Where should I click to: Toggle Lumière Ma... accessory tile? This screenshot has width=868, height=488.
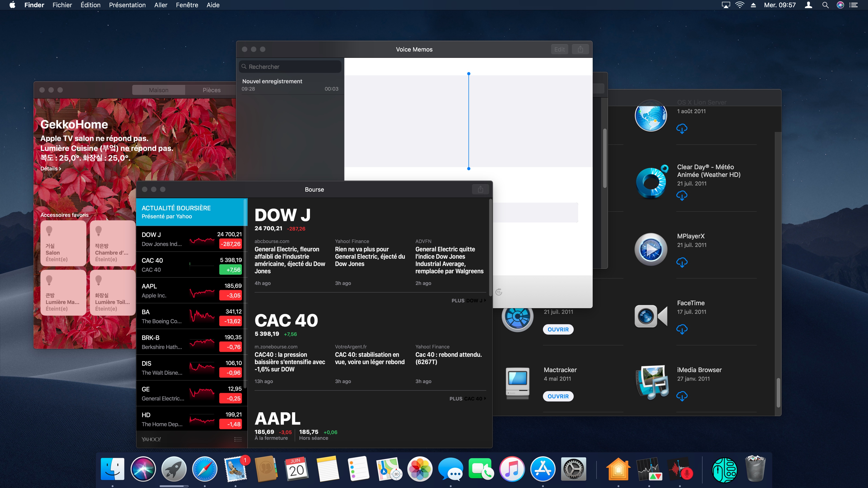(x=63, y=293)
